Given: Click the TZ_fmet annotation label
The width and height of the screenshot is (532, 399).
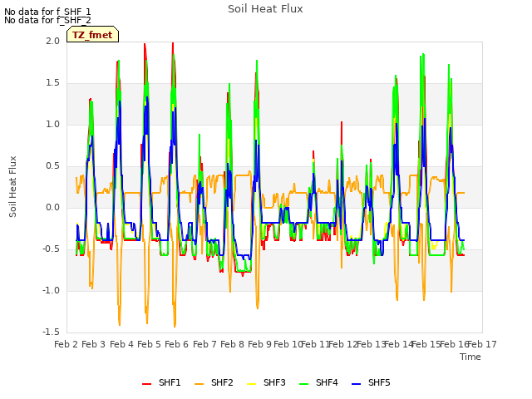Looking at the screenshot, I should pyautogui.click(x=92, y=35).
